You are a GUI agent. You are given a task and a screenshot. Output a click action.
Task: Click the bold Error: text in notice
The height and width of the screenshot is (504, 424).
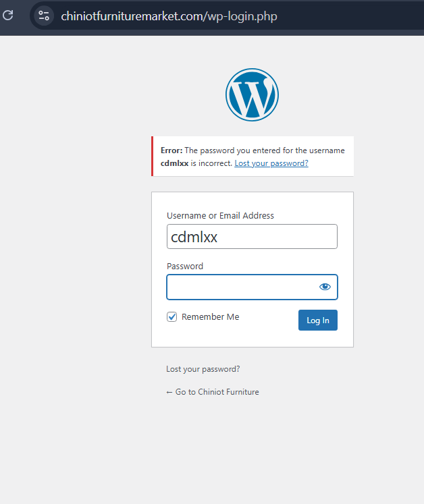[x=171, y=150]
